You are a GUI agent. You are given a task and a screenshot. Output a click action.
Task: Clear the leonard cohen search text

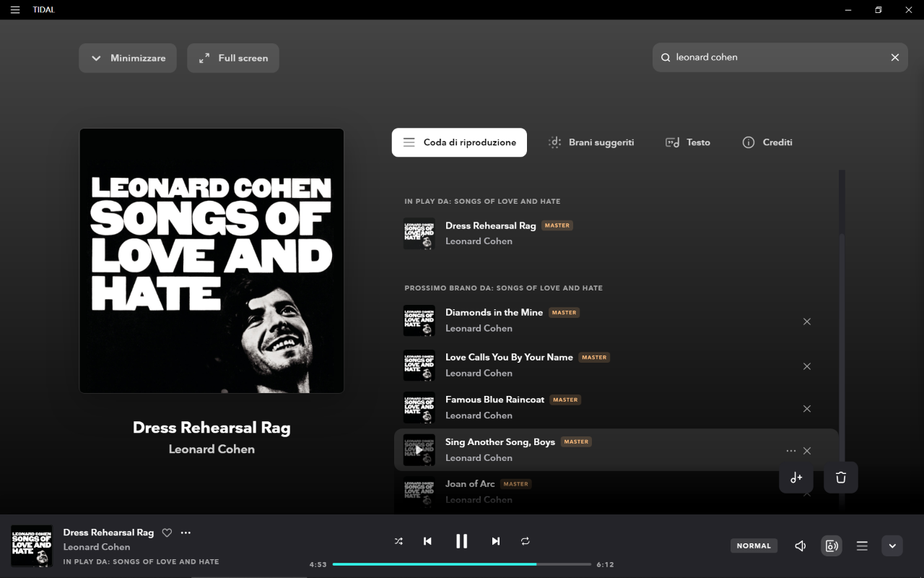click(x=895, y=57)
